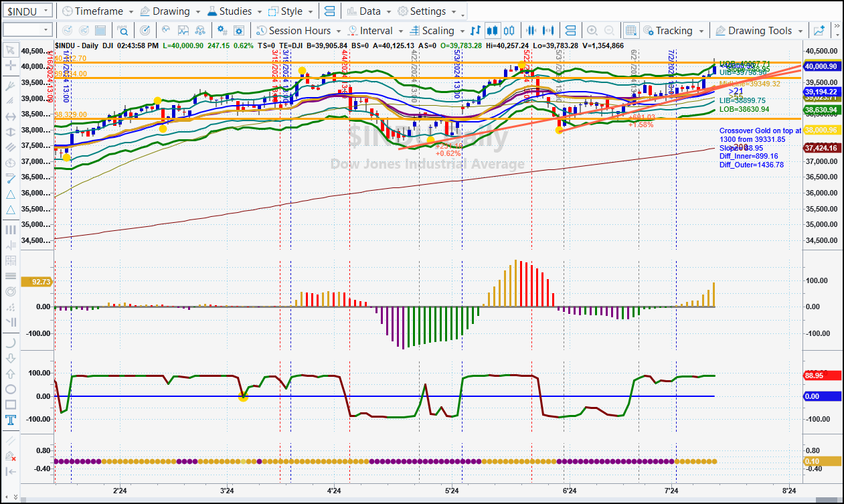Click the add chart icon with plus
844x504 pixels.
pyautogui.click(x=819, y=30)
